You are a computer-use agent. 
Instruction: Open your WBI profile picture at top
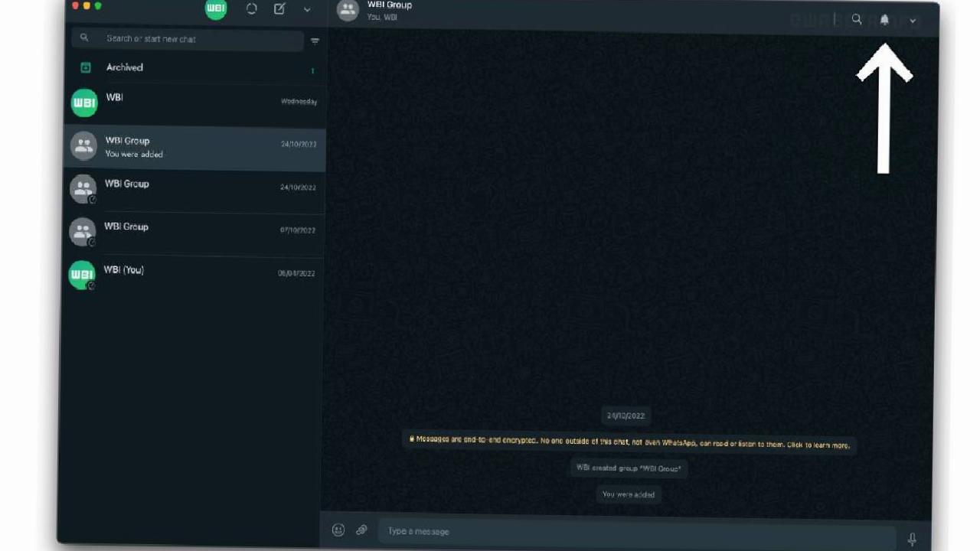pos(216,8)
